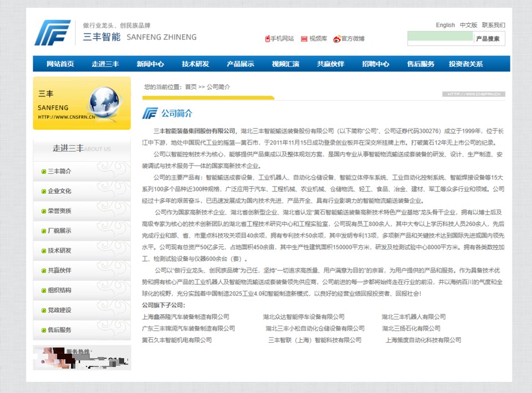Click the green bullet next to 三丰简介
This screenshot has width=532, height=393.
(x=43, y=172)
